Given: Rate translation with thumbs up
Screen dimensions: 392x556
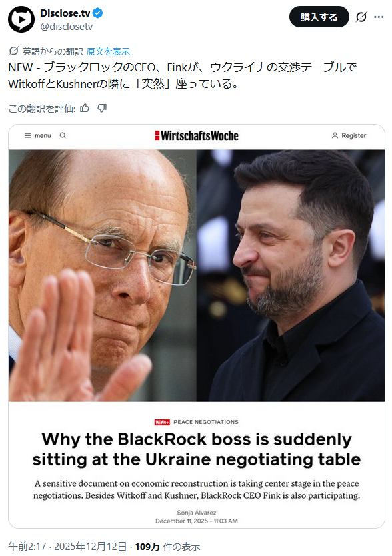Looking at the screenshot, I should coord(85,108).
